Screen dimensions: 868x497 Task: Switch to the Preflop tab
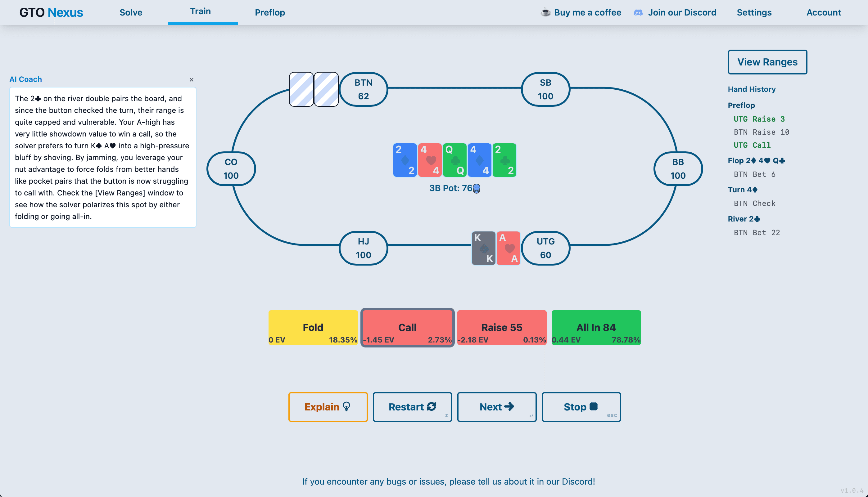click(x=270, y=12)
